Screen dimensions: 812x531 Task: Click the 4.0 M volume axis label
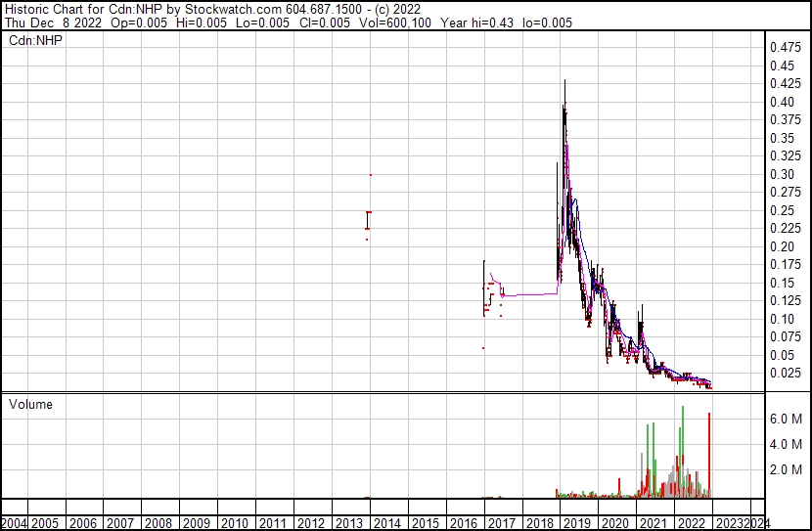[x=786, y=444]
